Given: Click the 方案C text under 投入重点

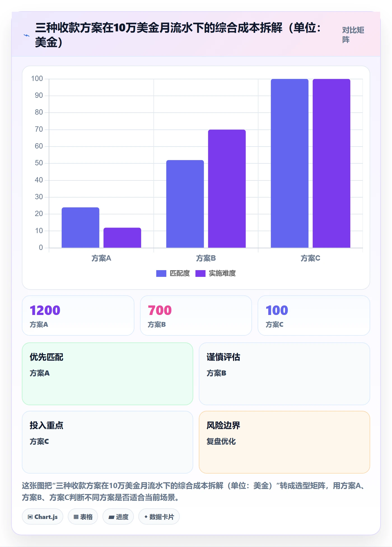Looking at the screenshot, I should [x=39, y=441].
